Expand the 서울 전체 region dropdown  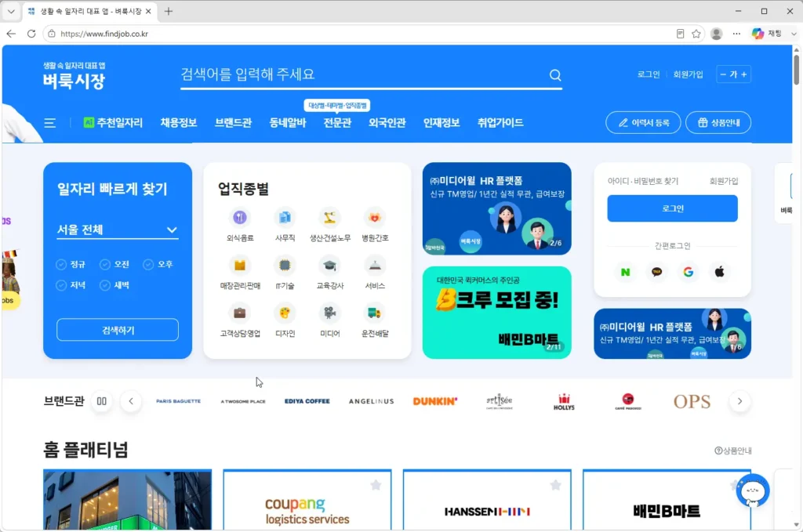point(118,230)
